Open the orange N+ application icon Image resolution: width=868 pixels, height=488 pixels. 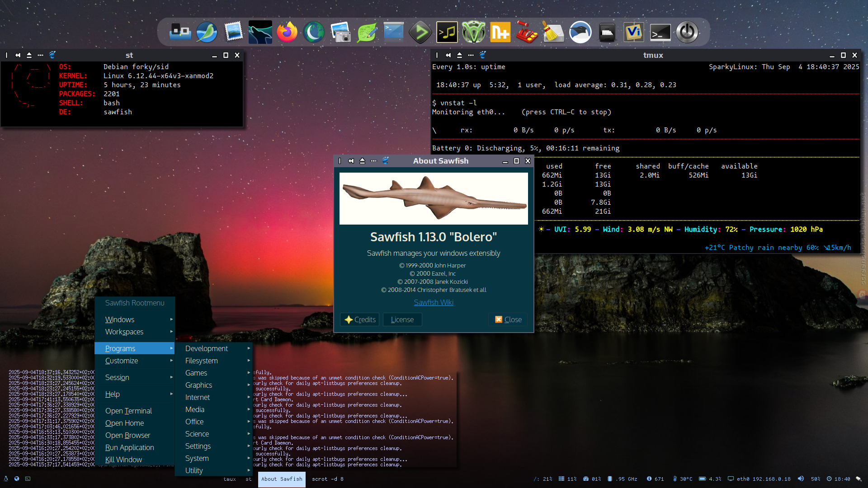click(x=500, y=33)
